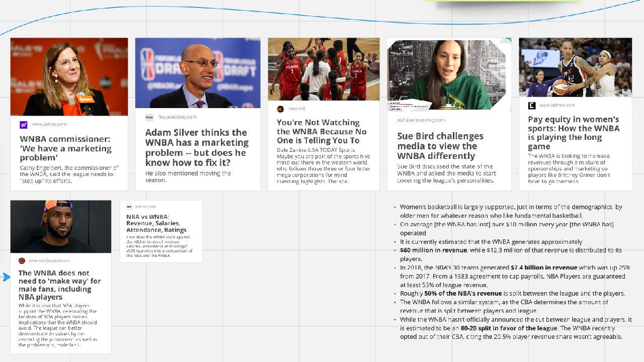This screenshot has width=644, height=362.
Task: Click headline 'The WNBA does not need to make way for male fans'
Action: 59,285
